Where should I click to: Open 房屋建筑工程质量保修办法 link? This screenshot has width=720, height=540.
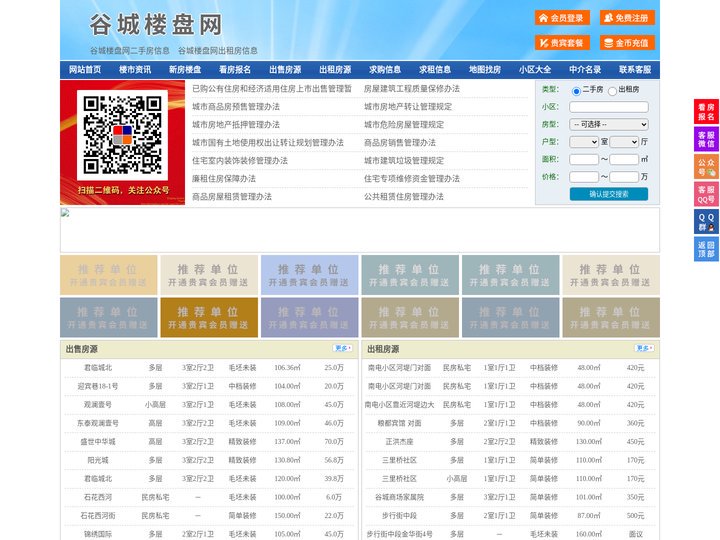point(412,89)
